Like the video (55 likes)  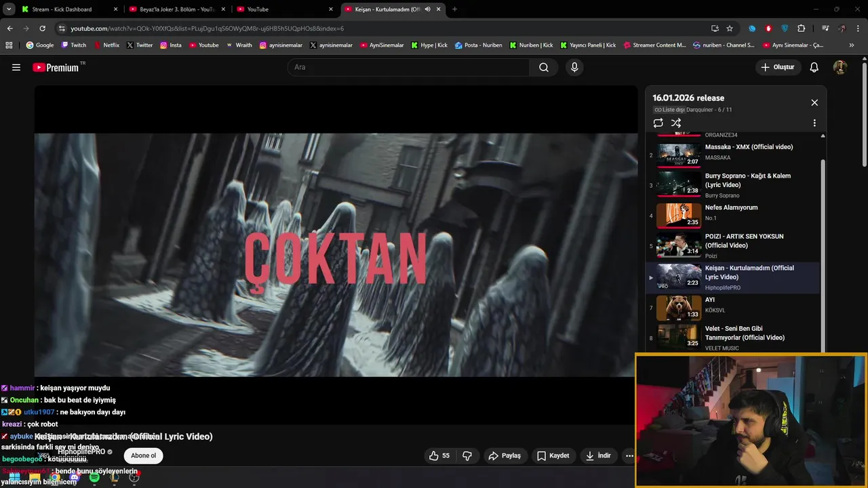439,455
